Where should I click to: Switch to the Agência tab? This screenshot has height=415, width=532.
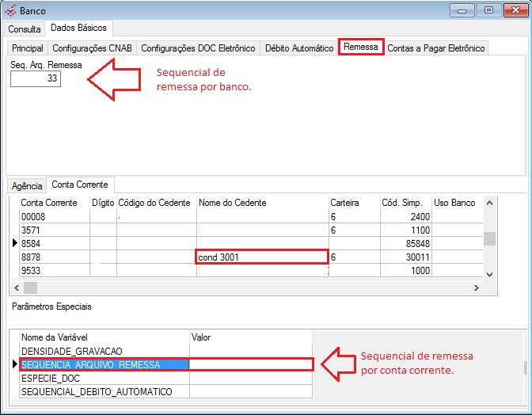[x=26, y=185]
